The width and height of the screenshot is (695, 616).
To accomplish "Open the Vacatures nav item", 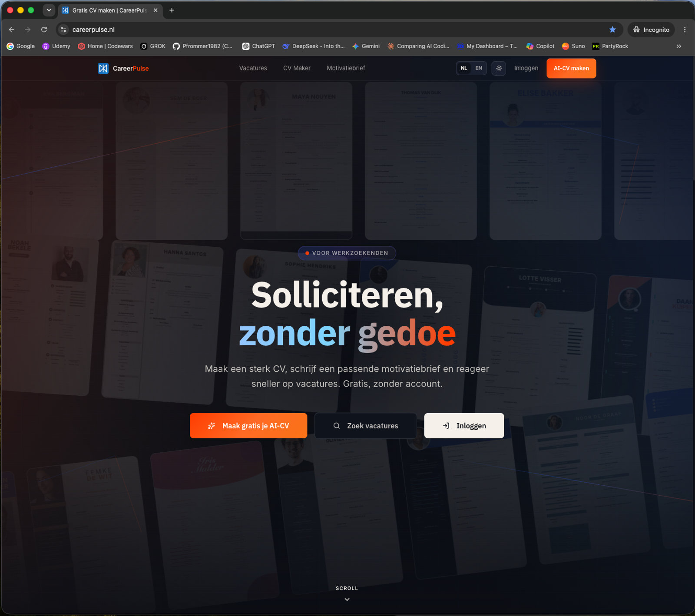I will (x=253, y=68).
